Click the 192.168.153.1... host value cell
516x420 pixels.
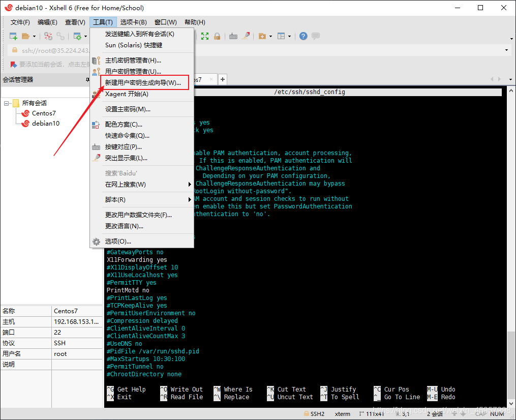77,321
